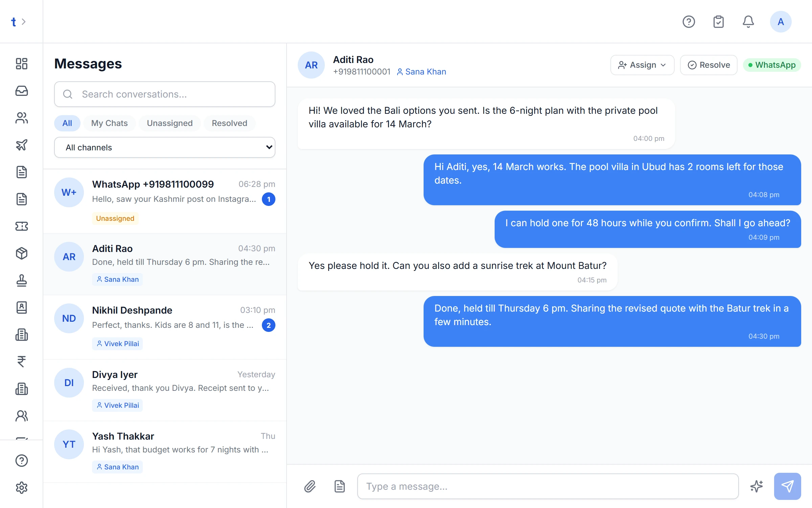Open the Divya Iyer conversation
812x508 pixels.
point(165,390)
